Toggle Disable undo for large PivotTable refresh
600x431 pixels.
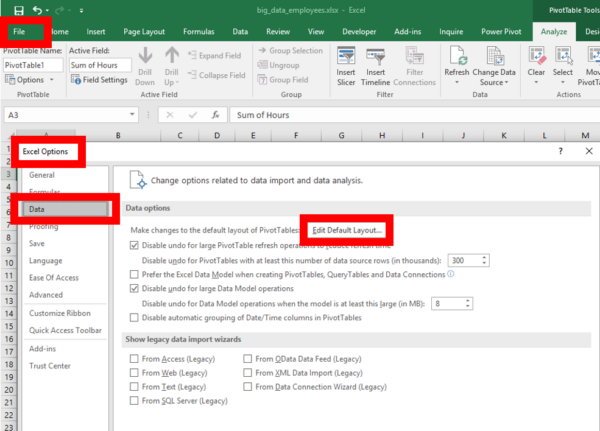134,245
